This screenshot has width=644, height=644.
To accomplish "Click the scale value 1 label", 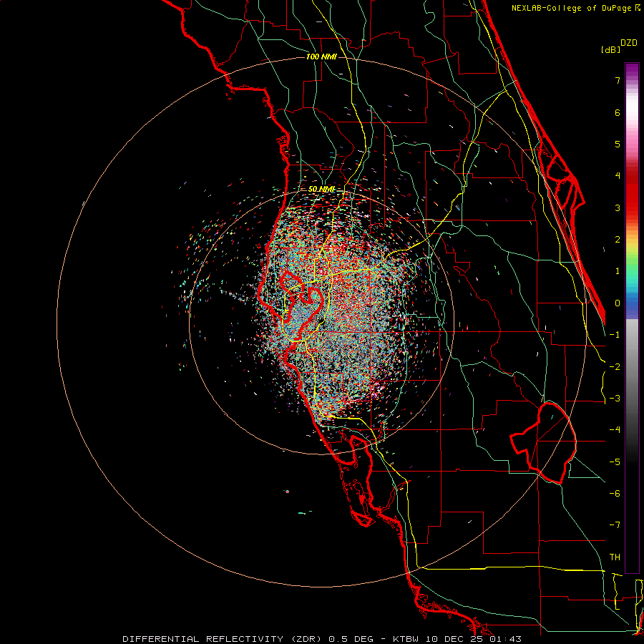I will (618, 271).
